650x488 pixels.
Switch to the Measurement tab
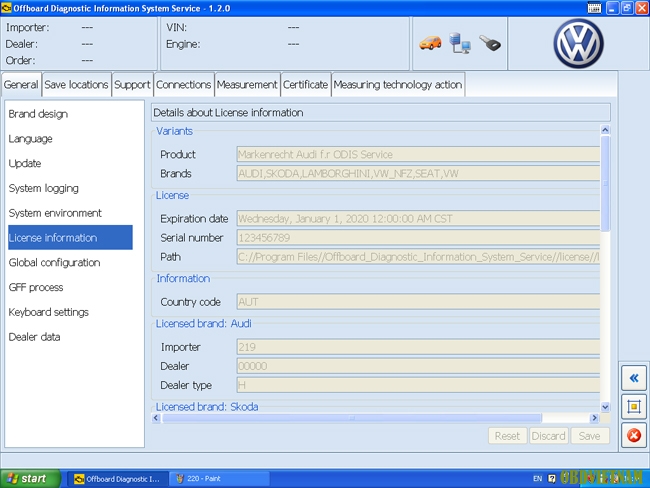pos(247,85)
